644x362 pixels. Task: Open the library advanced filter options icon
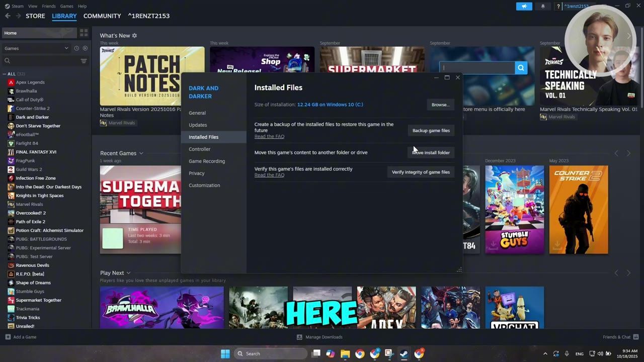(84, 61)
